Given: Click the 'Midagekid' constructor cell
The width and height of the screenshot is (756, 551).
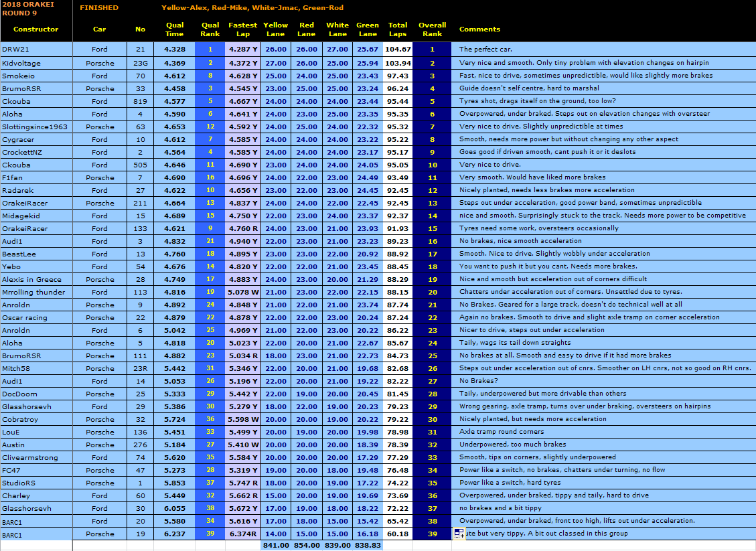Looking at the screenshot, I should (x=37, y=216).
